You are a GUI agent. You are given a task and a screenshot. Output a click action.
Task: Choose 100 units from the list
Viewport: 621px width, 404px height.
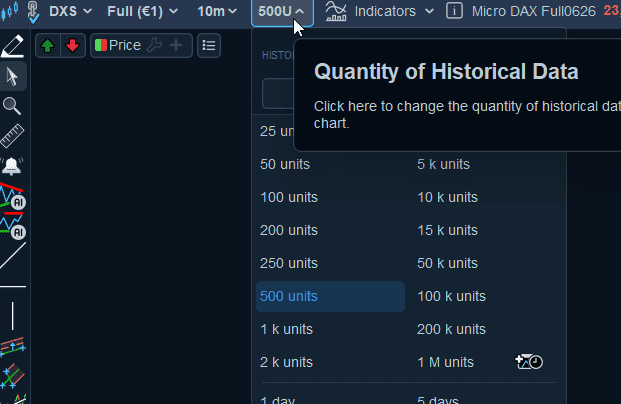(x=289, y=197)
